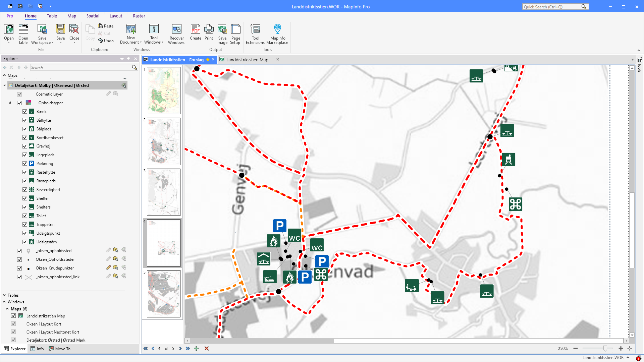The width and height of the screenshot is (644, 362).
Task: Select page 2 thumbnail
Action: point(164,141)
